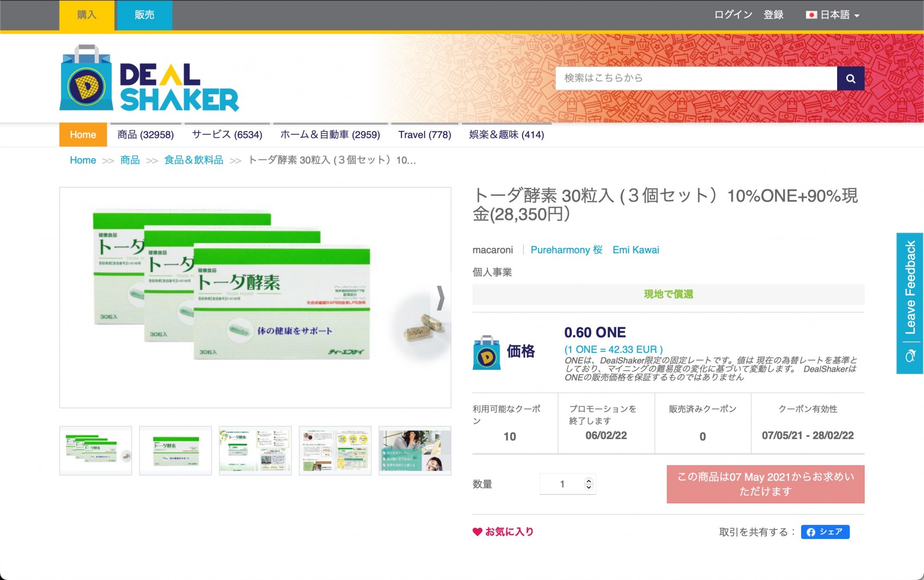Image resolution: width=924 pixels, height=580 pixels.
Task: Click the search magnifier button
Action: tap(850, 79)
